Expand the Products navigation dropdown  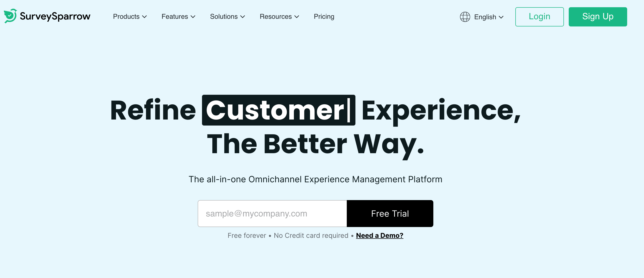[x=129, y=16]
